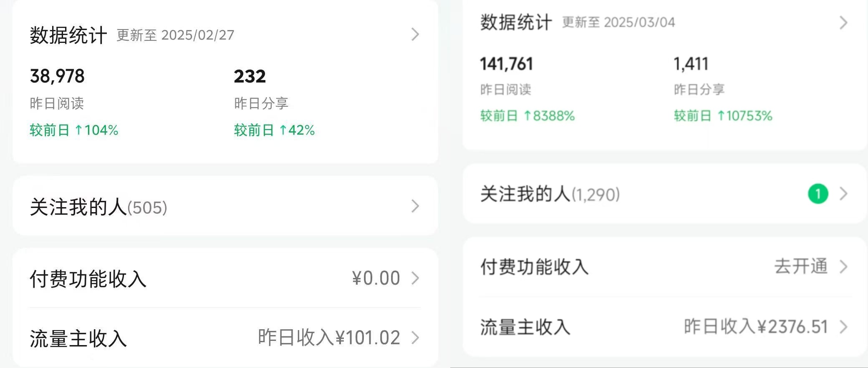868x368 pixels.
Task: Click the 1,411 yesterday shares figure
Action: 691,64
